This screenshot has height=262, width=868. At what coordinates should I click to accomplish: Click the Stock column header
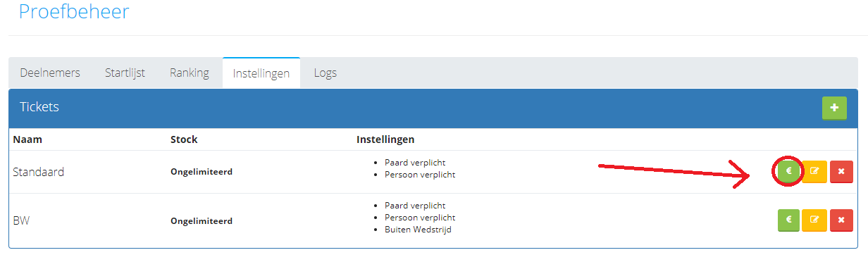184,139
